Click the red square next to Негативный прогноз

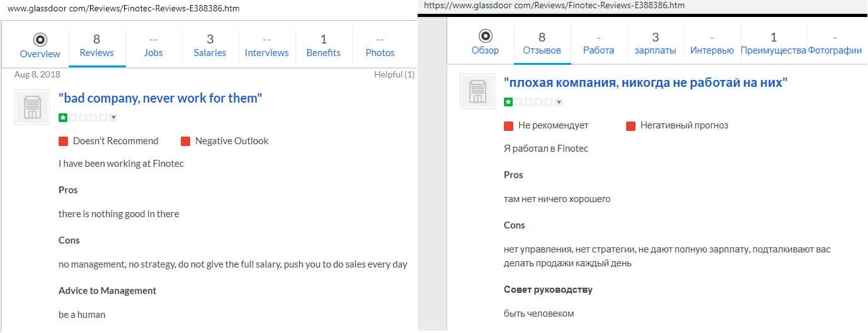click(631, 126)
